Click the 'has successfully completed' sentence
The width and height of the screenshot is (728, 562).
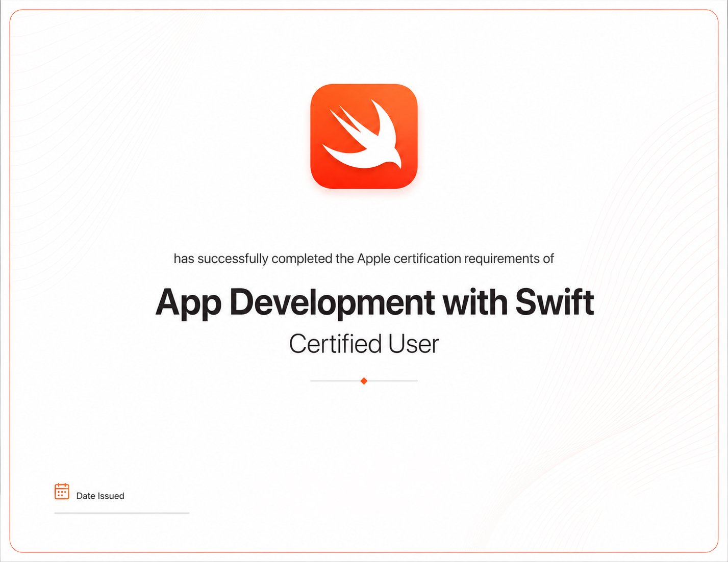coord(364,259)
